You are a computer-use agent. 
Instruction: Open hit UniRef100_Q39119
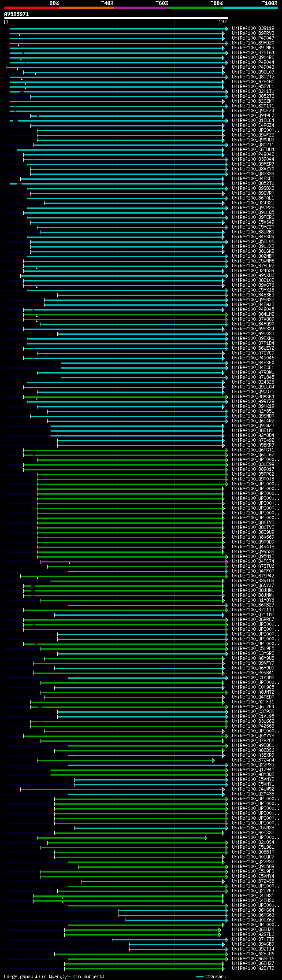pos(253,29)
